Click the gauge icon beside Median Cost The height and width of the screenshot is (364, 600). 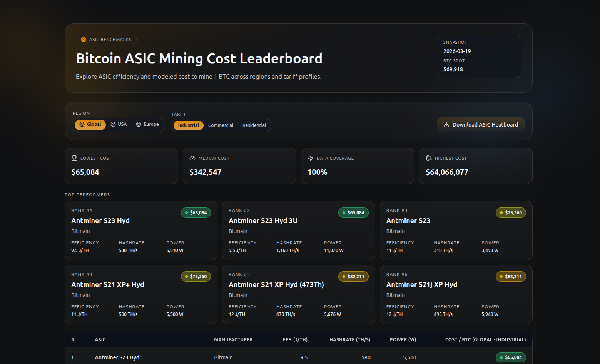pos(192,158)
